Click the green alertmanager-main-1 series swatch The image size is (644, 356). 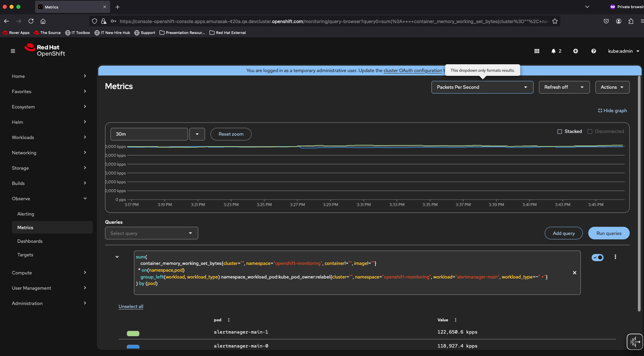coord(133,333)
